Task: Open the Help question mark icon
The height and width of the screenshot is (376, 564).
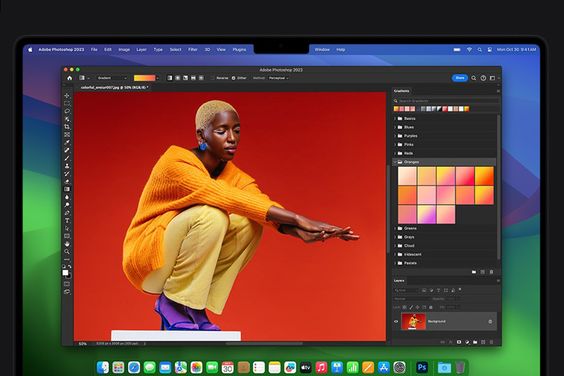Action: 483,78
